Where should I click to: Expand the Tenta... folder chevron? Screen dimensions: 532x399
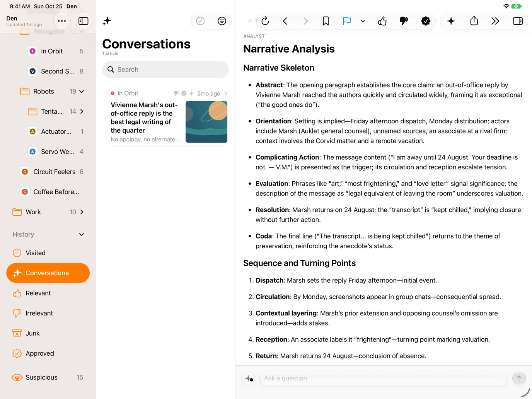pyautogui.click(x=82, y=111)
